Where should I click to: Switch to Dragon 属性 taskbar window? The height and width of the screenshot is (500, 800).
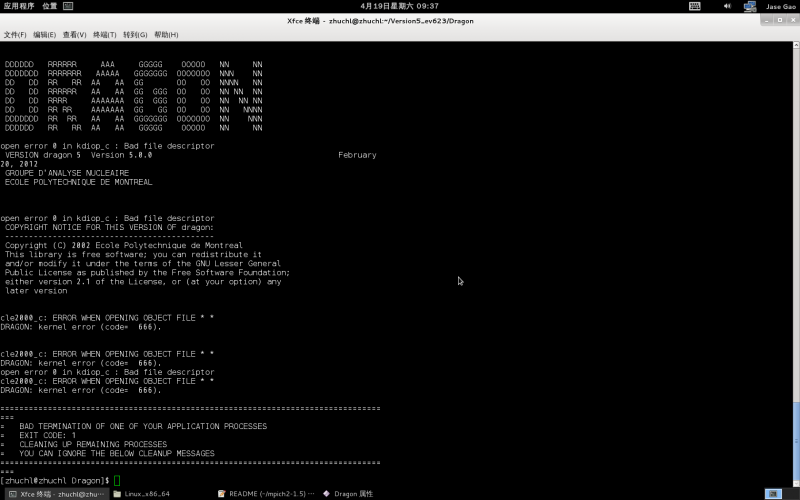[x=370, y=494]
